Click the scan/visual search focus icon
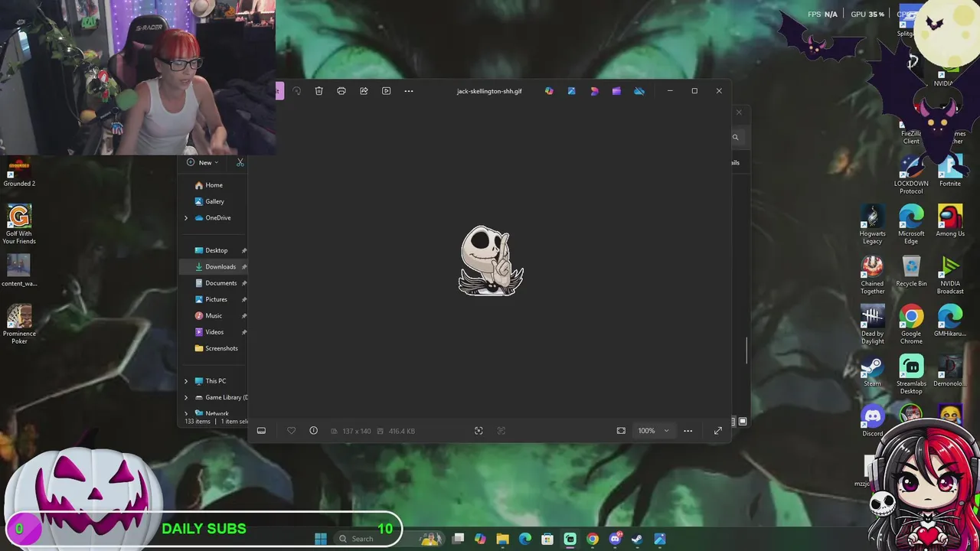This screenshot has width=980, height=551. (479, 431)
